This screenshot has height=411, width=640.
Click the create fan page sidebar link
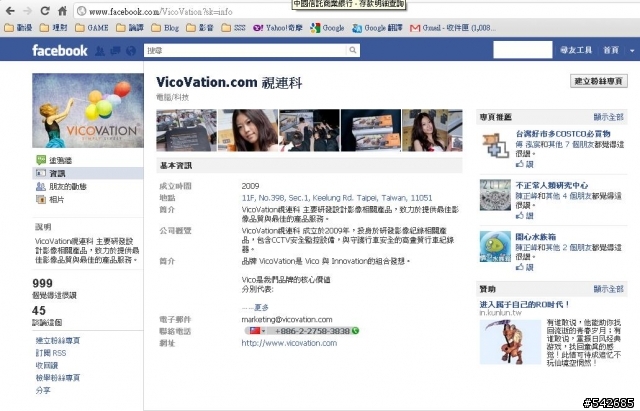click(58, 340)
